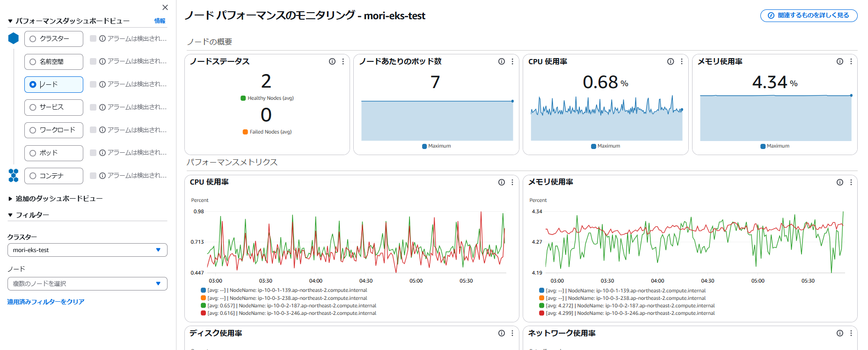
Task: Click info icon on CPU 使用率 line chart
Action: click(502, 182)
